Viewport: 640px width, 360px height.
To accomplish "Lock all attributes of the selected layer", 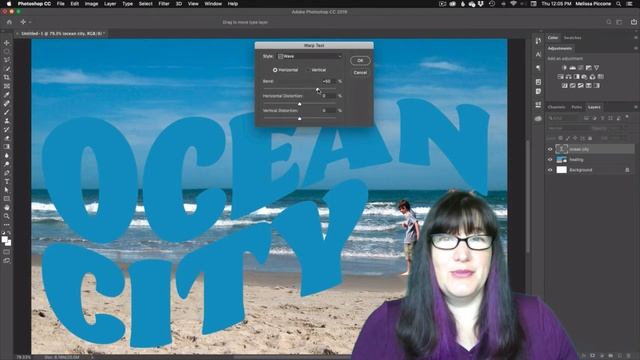I will (x=590, y=138).
